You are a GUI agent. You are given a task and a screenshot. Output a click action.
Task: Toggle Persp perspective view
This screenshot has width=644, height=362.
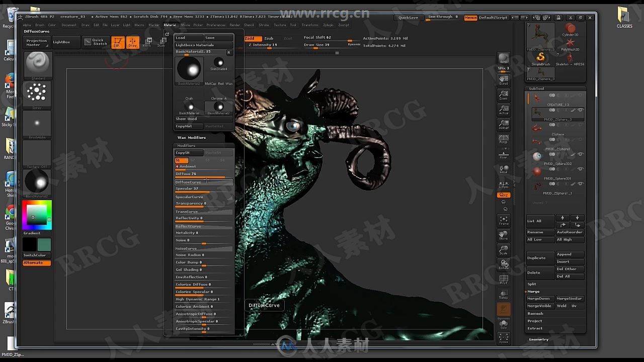click(504, 139)
